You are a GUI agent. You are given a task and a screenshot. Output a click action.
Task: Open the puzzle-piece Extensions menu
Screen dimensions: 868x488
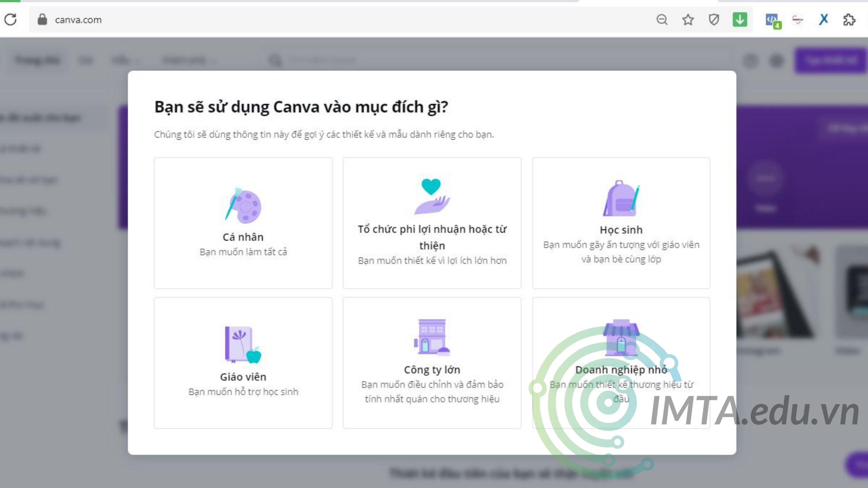(849, 20)
